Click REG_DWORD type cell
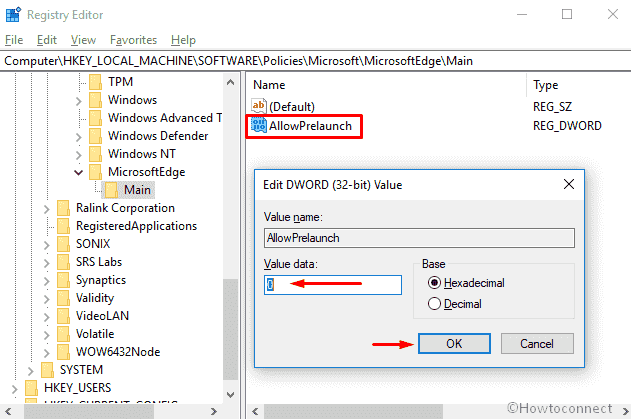The image size is (631, 419). 567,126
